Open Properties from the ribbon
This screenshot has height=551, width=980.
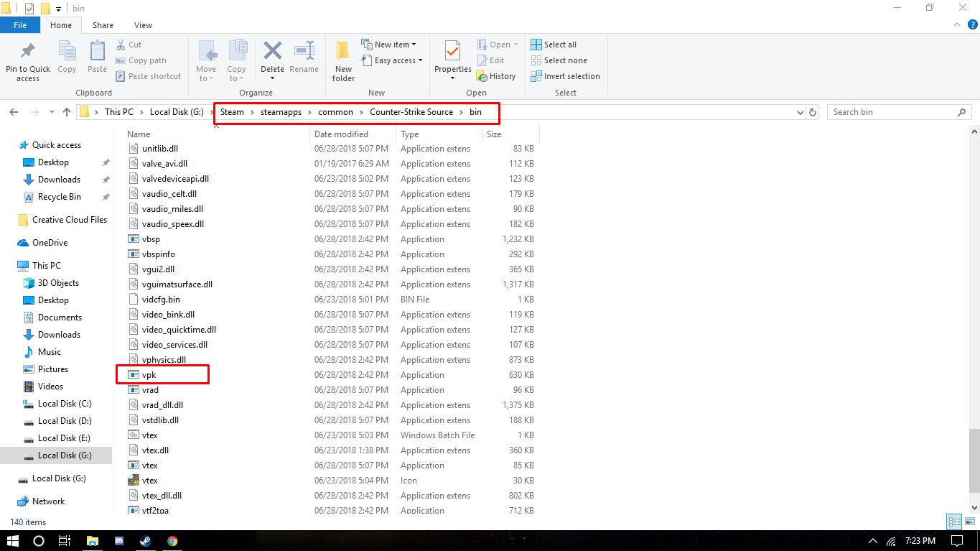(x=453, y=61)
